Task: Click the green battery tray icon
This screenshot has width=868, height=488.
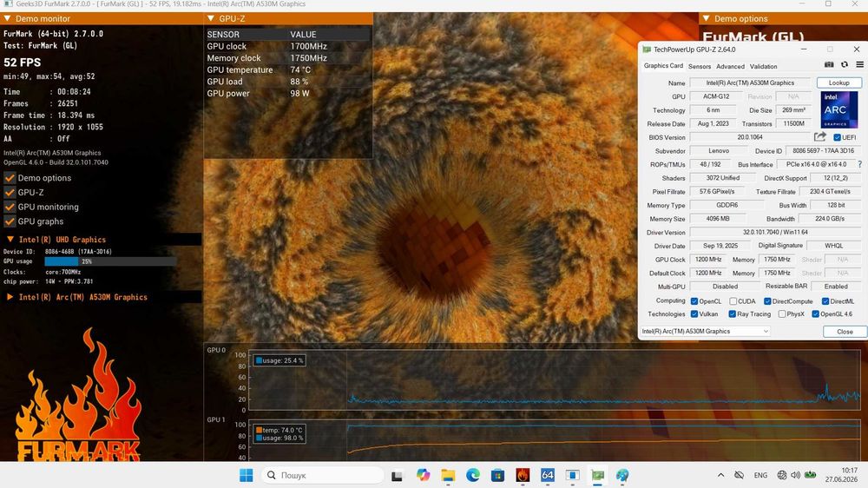Action: [810, 475]
